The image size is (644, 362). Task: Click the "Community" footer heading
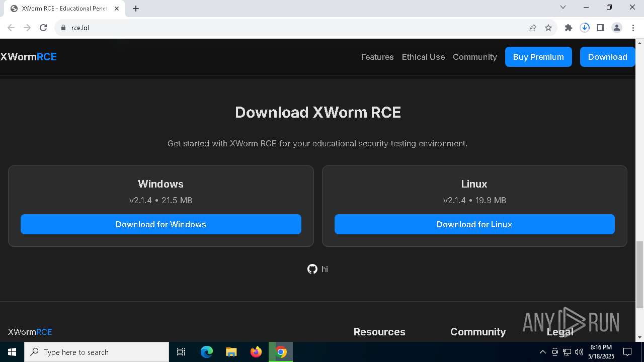[478, 332]
